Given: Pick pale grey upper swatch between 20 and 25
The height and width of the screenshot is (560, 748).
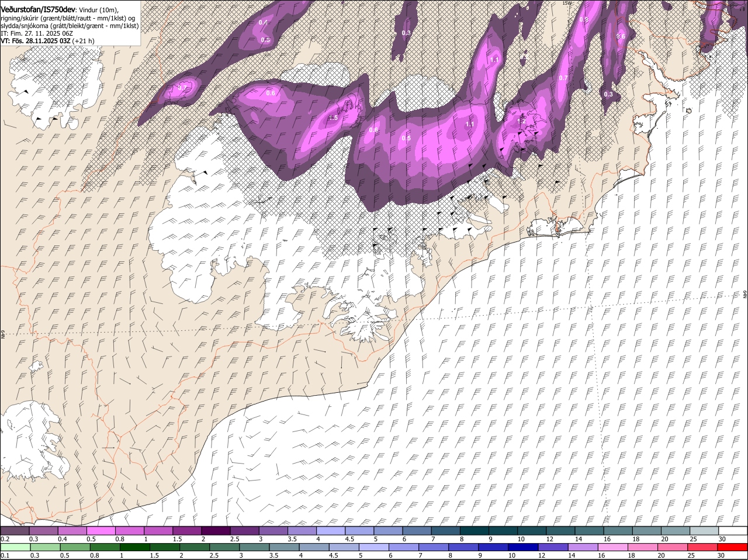Looking at the screenshot, I should tap(676, 531).
